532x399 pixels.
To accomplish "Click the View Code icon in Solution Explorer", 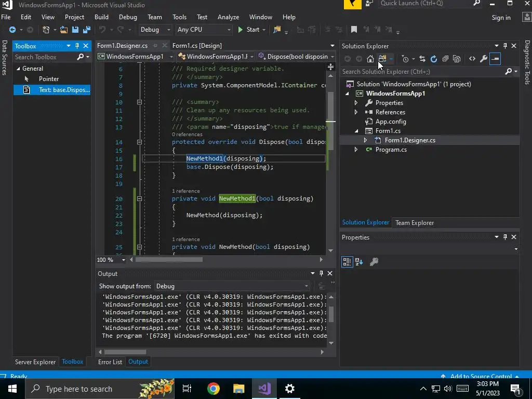I will pyautogui.click(x=472, y=59).
